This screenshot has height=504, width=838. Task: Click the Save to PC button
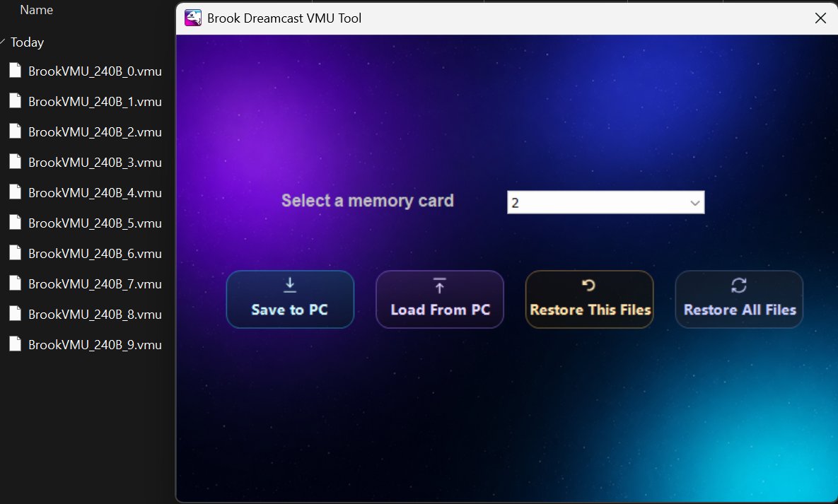point(290,299)
